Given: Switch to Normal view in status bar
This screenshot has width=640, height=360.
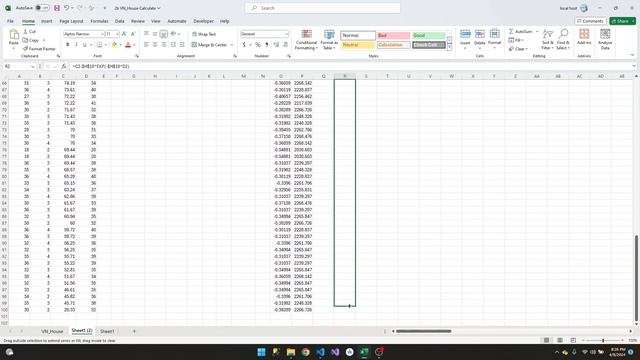Looking at the screenshot, I should pyautogui.click(x=546, y=340).
